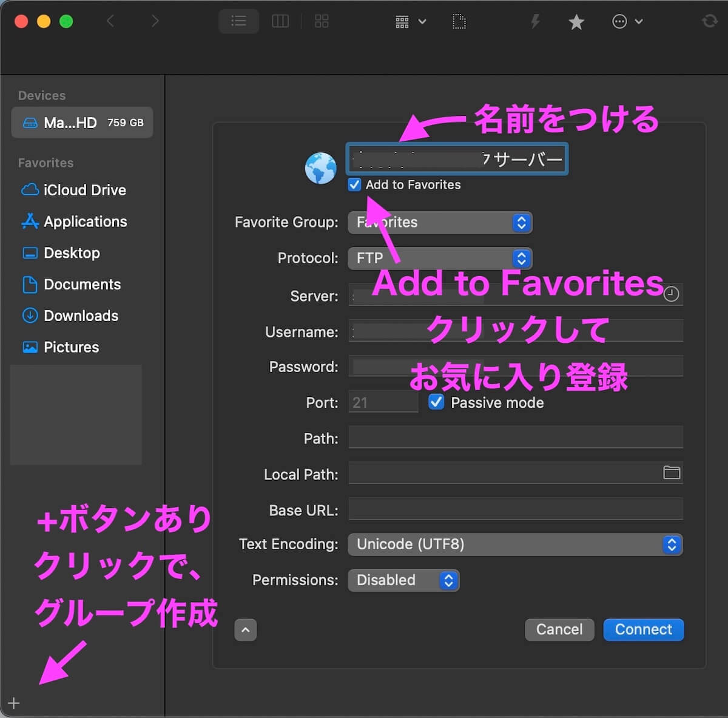Click the Devices section header
Viewport: 728px width, 718px height.
point(42,95)
